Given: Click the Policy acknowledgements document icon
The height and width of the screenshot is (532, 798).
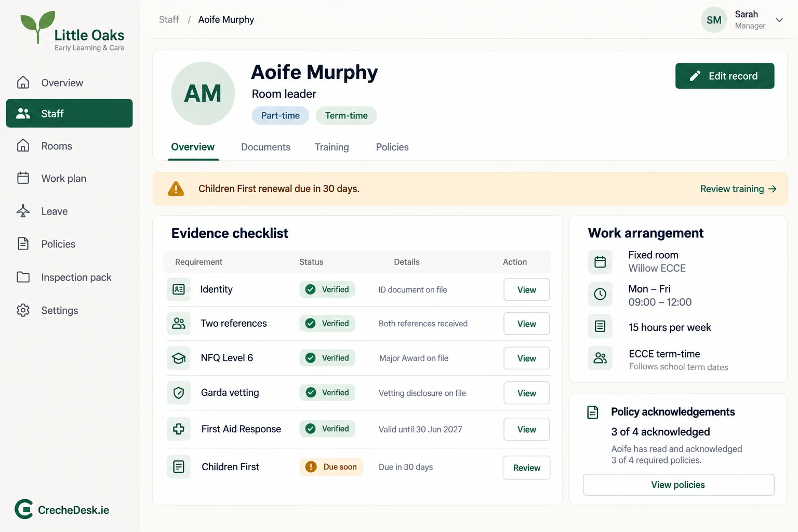Looking at the screenshot, I should click(593, 412).
